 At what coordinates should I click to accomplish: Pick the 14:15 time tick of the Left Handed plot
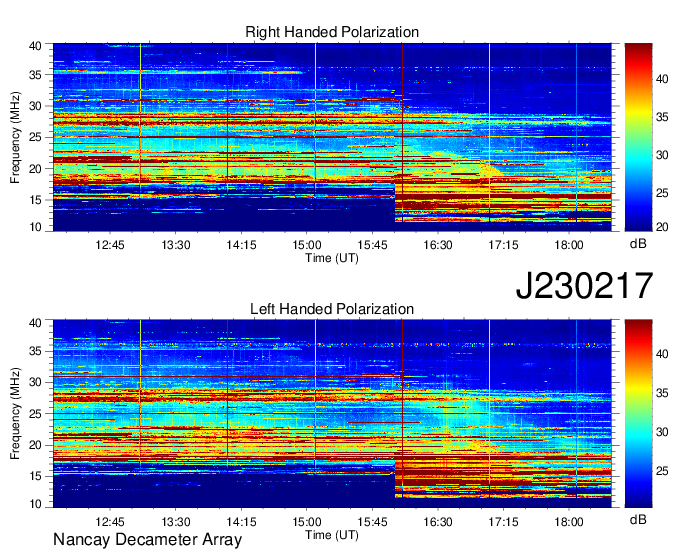[x=241, y=522]
